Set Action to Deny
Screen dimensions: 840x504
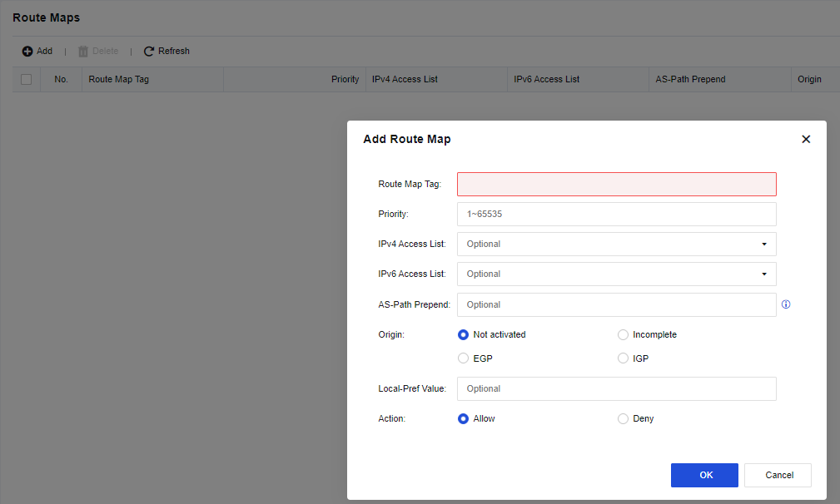point(623,418)
